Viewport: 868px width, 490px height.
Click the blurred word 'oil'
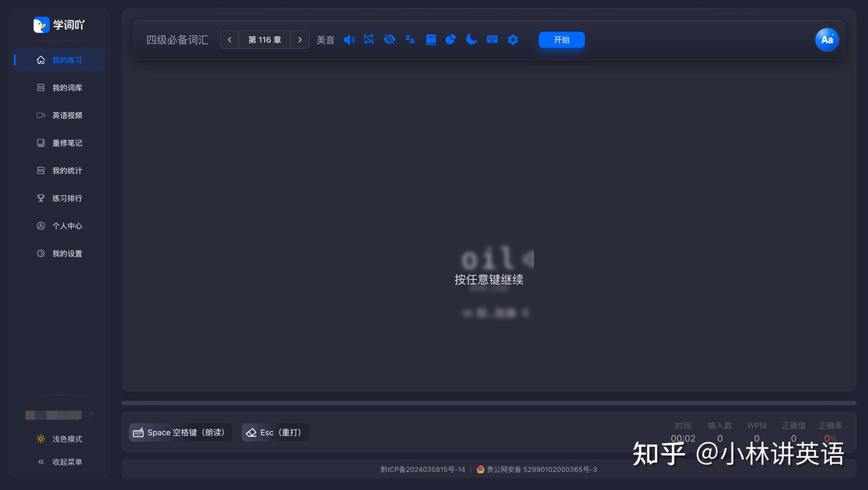pyautogui.click(x=487, y=259)
